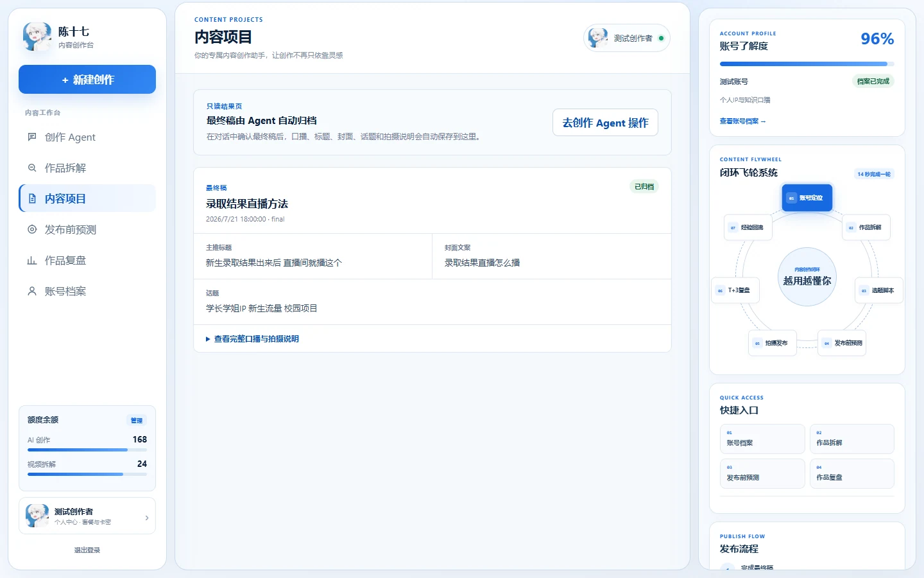924x578 pixels.
Task: Open 查看账号档案 link
Action: [742, 121]
